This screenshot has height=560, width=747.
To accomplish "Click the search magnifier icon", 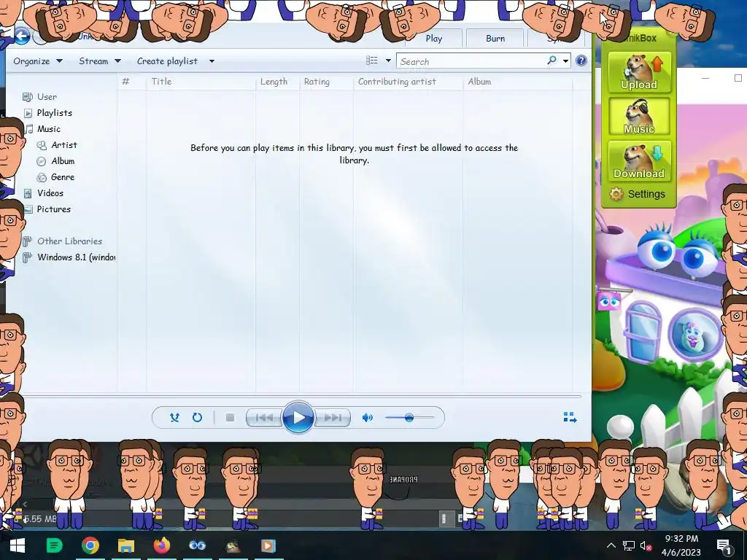I will coord(551,61).
